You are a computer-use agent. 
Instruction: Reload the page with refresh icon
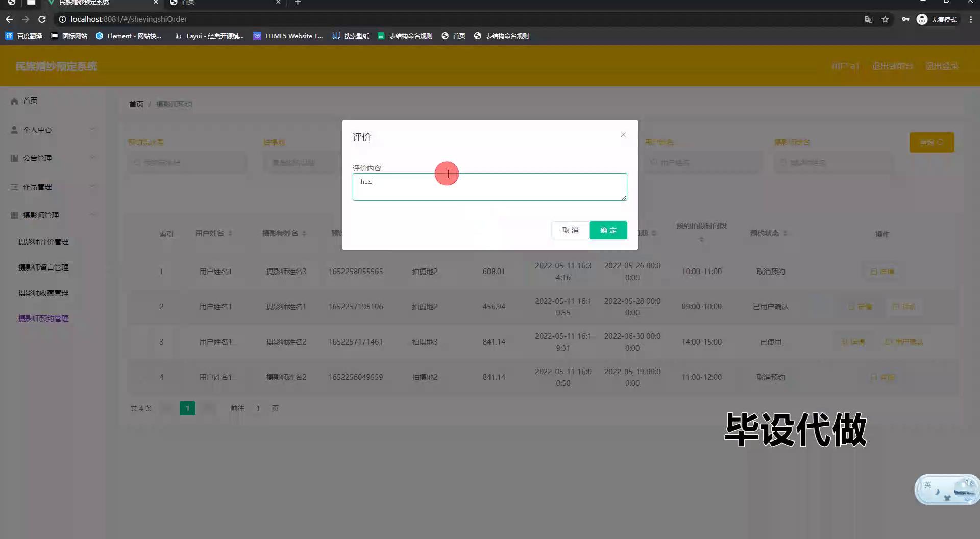click(x=42, y=19)
